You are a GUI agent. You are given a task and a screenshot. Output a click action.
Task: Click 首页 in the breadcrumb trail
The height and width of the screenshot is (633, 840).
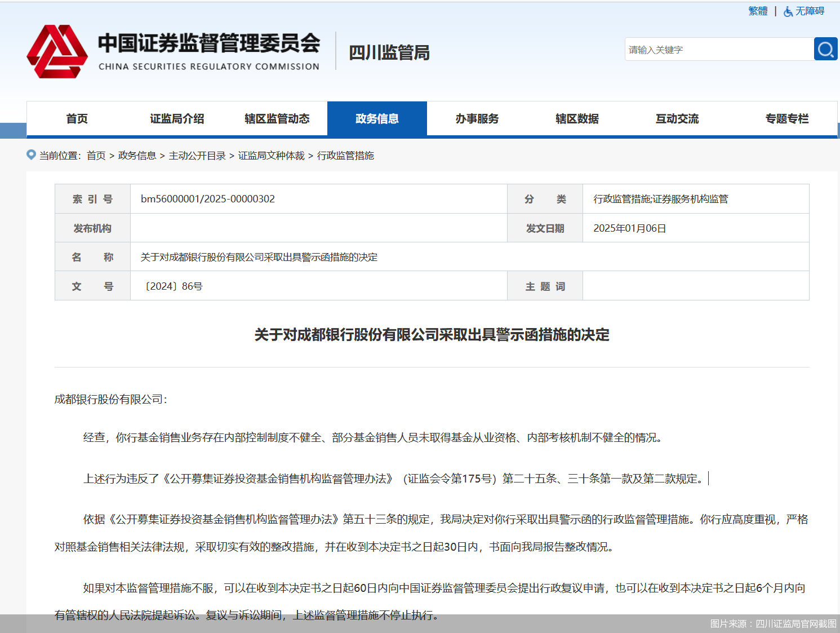click(x=96, y=156)
